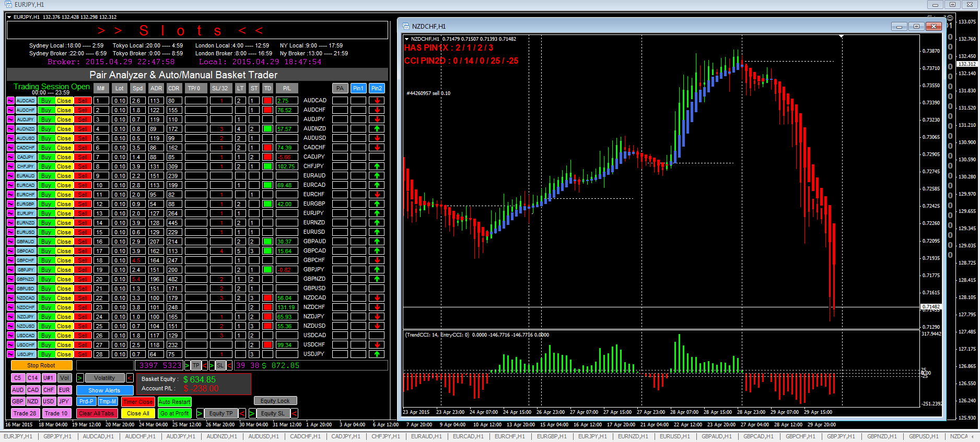Click the green TD swatch for AUDNZD

point(267,129)
